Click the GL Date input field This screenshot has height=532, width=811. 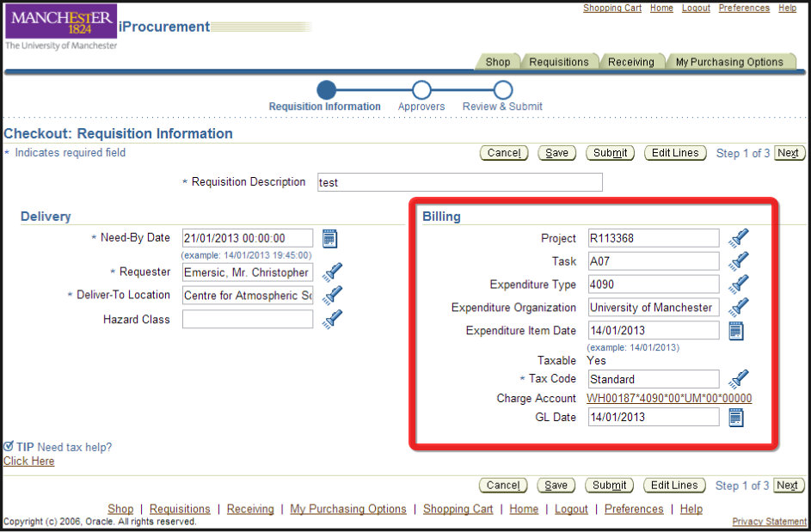654,417
